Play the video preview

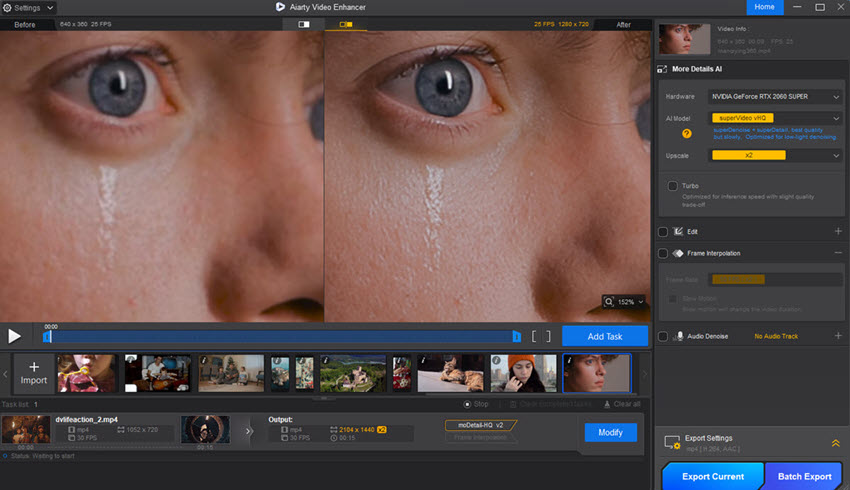(14, 336)
